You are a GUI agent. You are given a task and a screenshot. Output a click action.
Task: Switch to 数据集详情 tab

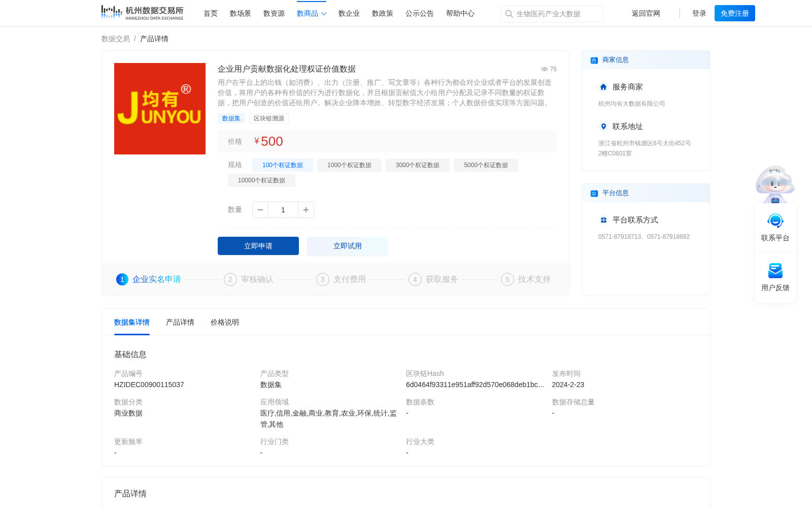pos(132,323)
